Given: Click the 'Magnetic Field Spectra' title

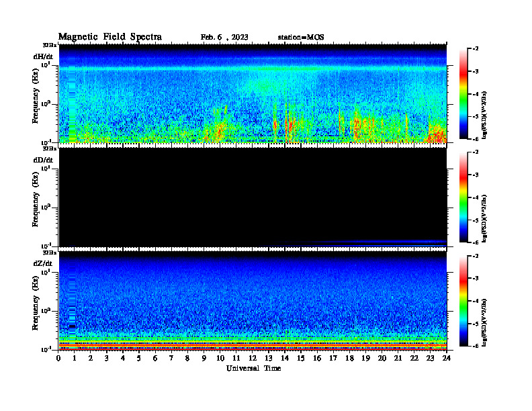Looking at the screenshot, I should pos(110,37).
